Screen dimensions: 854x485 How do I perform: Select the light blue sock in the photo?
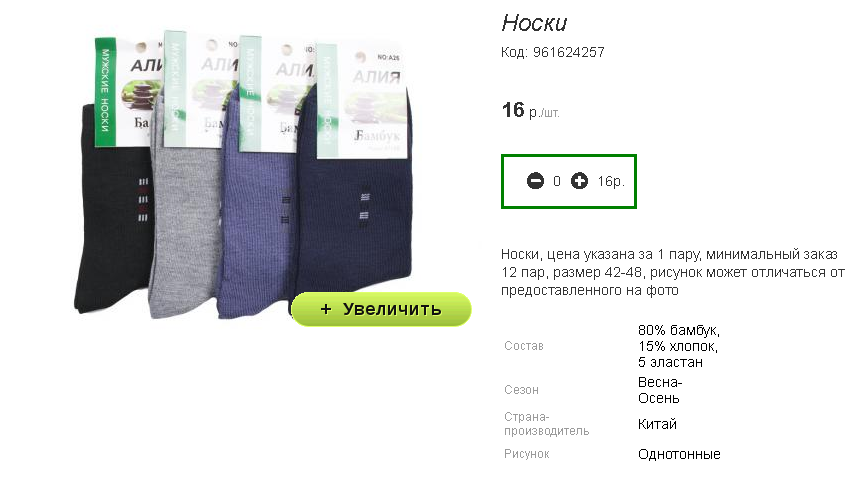[256, 229]
